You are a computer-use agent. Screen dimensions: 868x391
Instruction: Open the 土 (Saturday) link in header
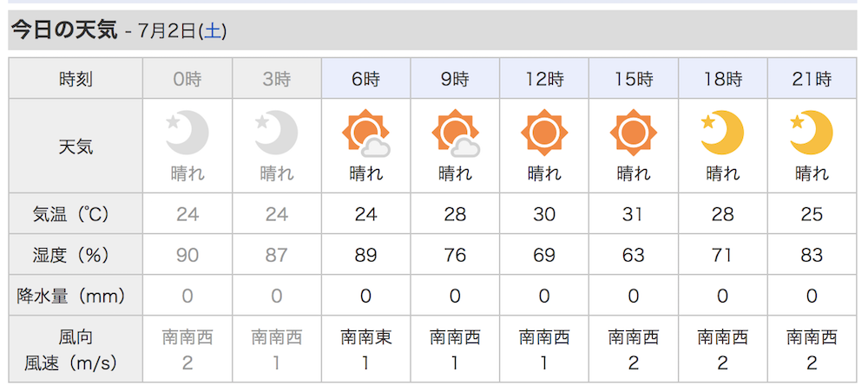(x=213, y=31)
